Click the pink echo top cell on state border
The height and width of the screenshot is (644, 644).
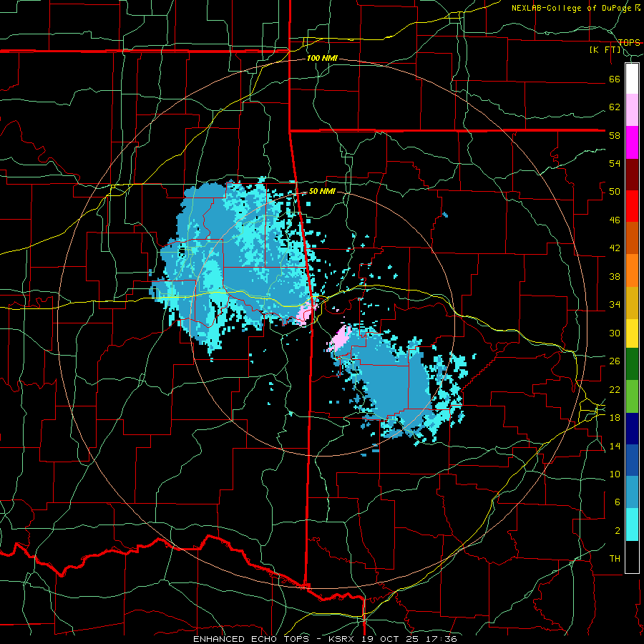coord(306,315)
